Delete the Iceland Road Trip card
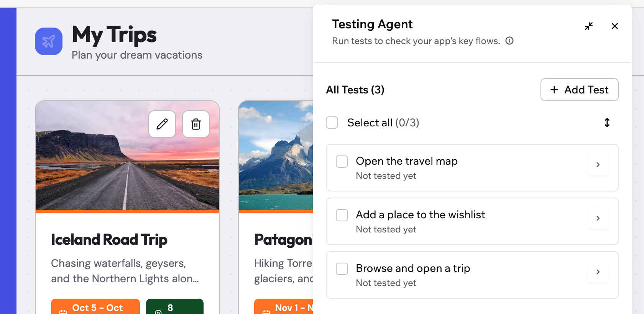 196,124
